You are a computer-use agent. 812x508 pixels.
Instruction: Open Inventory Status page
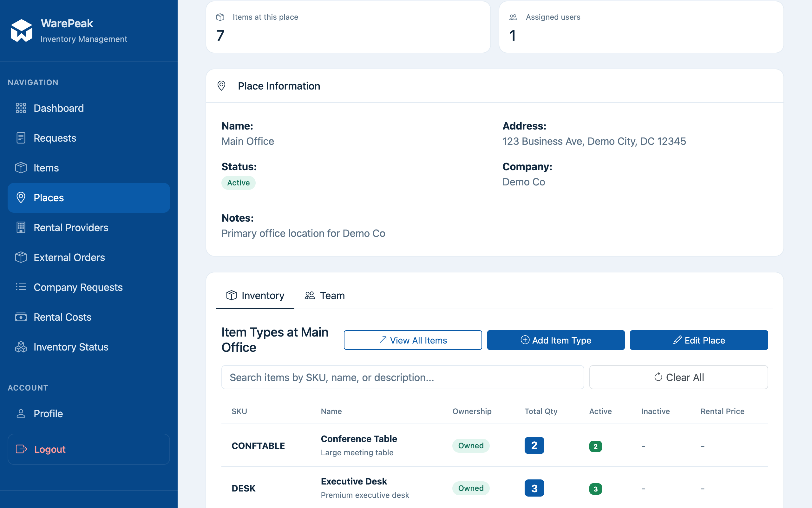[x=88, y=347]
